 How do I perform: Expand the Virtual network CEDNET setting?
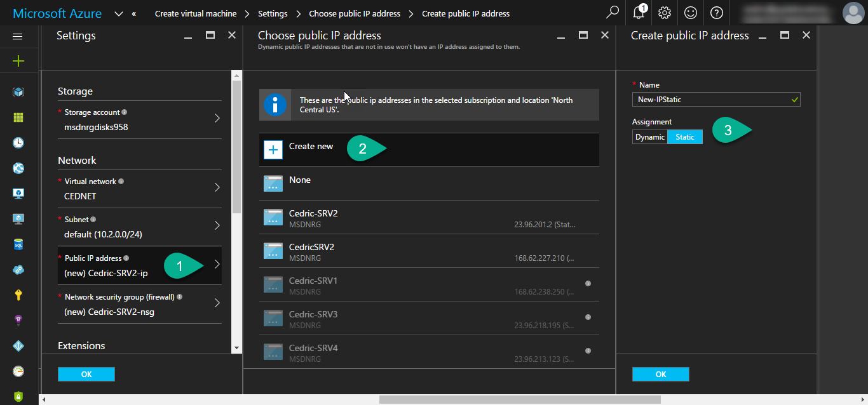coord(140,189)
